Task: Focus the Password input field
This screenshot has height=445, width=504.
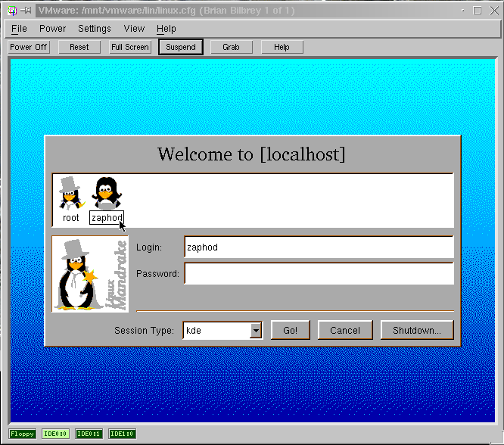Action: tap(319, 273)
